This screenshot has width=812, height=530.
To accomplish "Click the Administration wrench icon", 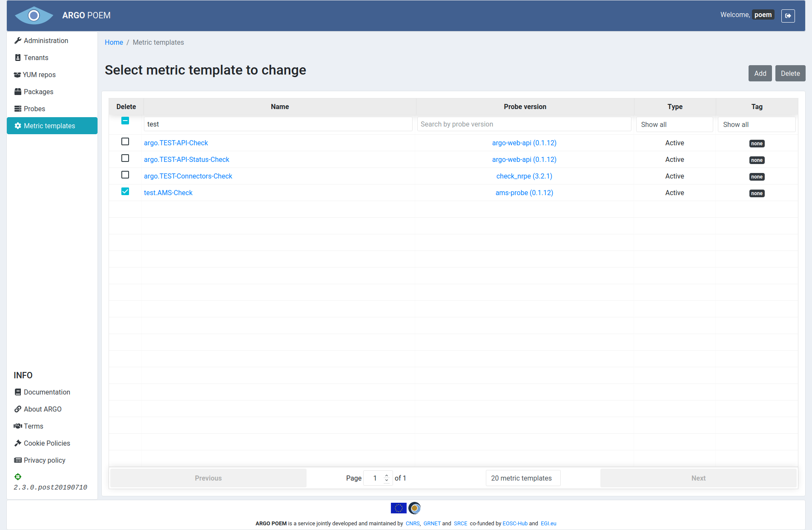I will click(17, 40).
